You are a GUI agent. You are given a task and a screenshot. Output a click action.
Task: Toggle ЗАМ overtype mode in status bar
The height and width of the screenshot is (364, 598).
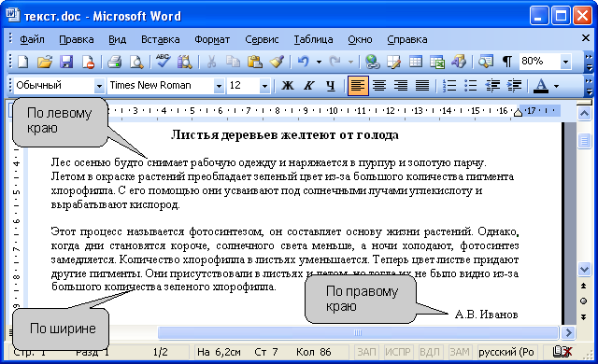coord(459,352)
